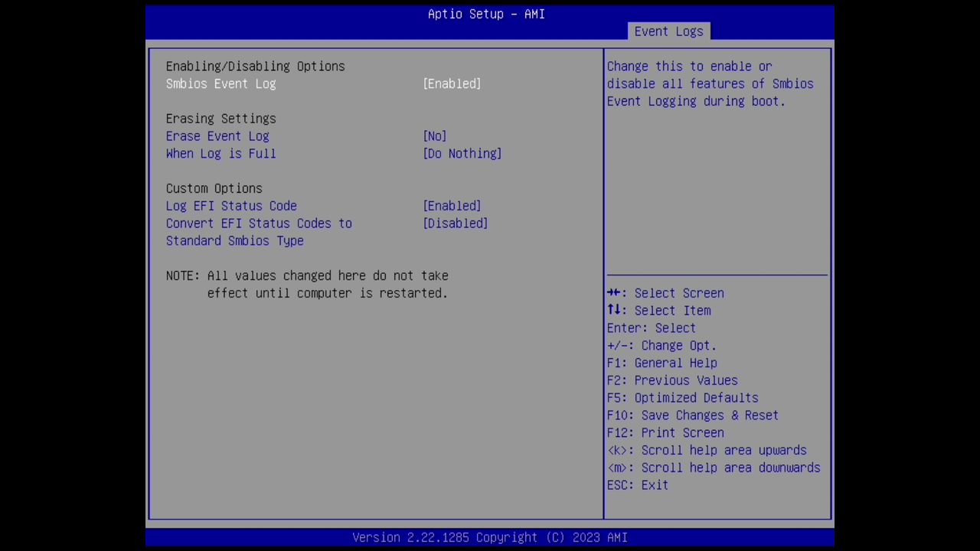Click the +/-: Change Opt. hint
This screenshot has height=551, width=980.
click(661, 346)
